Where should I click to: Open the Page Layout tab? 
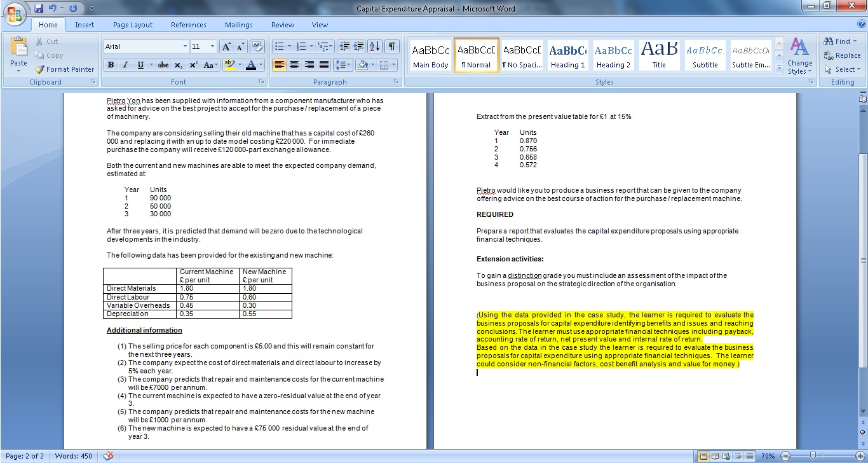[133, 25]
